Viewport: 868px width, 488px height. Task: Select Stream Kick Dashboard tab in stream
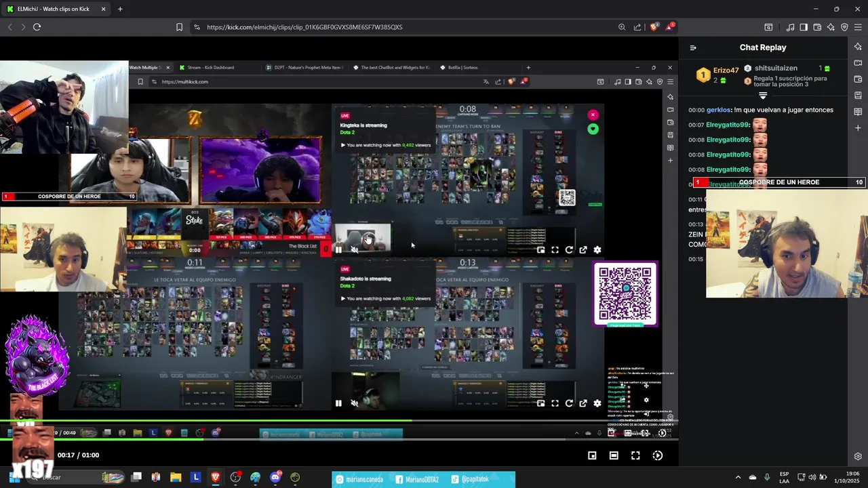[x=218, y=68]
